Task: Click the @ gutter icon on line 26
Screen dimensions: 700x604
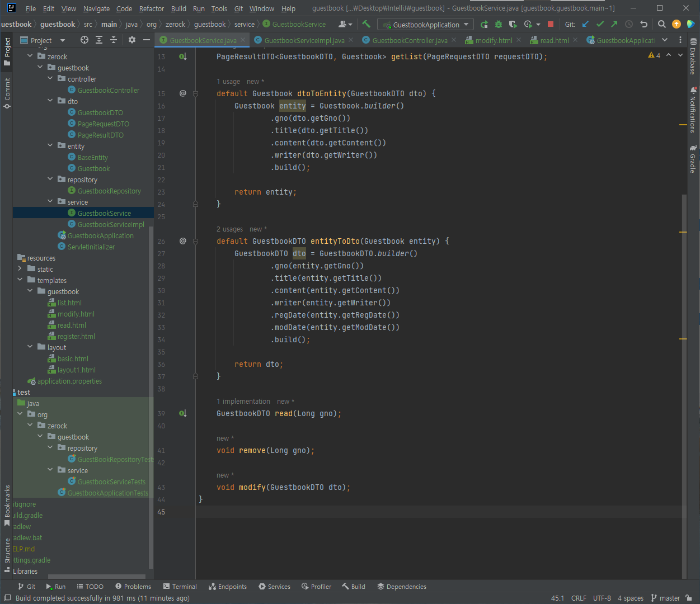Action: pyautogui.click(x=182, y=241)
